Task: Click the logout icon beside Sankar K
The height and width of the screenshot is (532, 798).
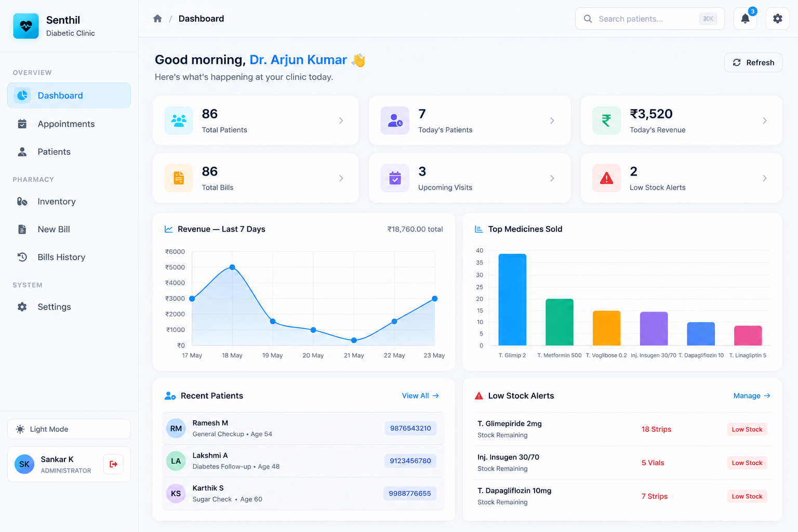Action: tap(113, 464)
